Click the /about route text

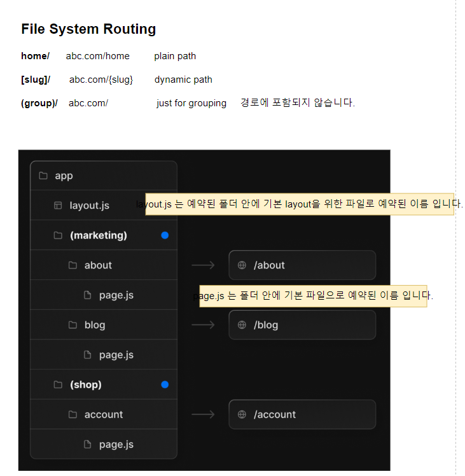[x=269, y=265]
